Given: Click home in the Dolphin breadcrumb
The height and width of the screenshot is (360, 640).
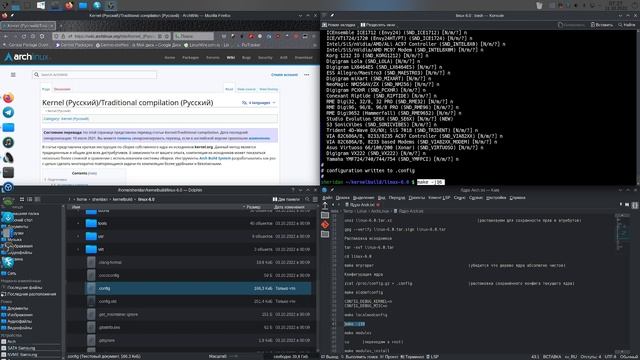Looking at the screenshot, I should click(x=82, y=200).
